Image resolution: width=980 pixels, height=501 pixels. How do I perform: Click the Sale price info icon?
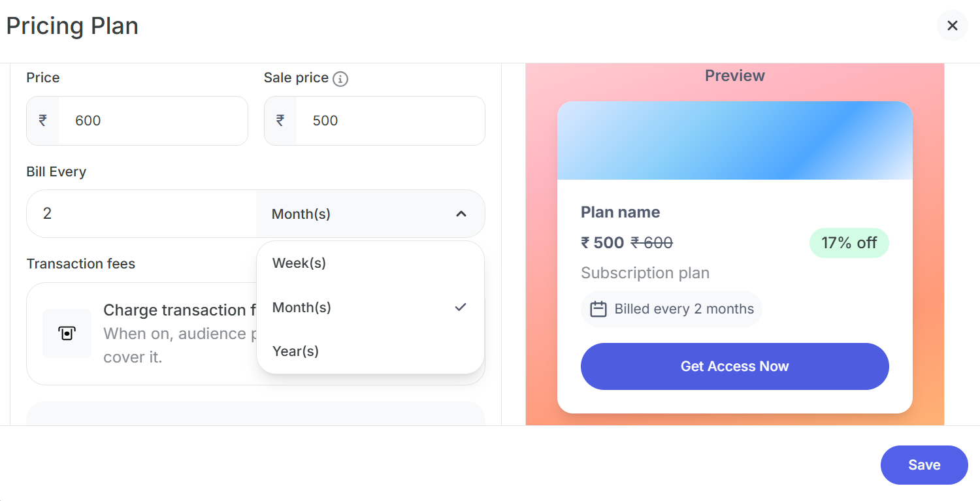340,79
